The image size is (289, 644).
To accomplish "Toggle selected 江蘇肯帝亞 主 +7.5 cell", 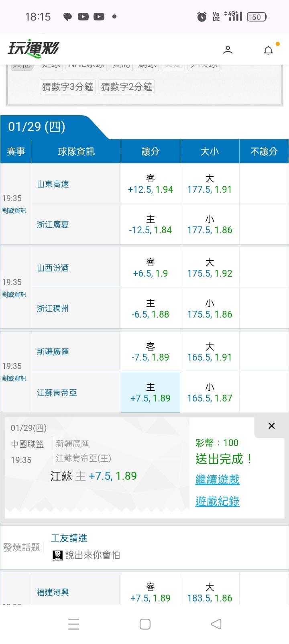I will click(151, 393).
